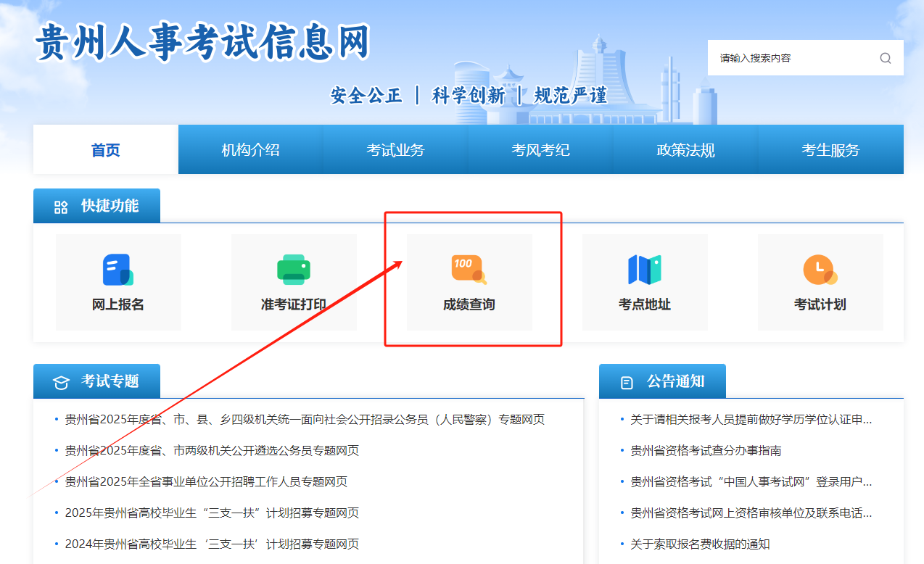Image resolution: width=924 pixels, height=564 pixels.
Task: Open the 考生服务 navigation item
Action: pos(830,150)
